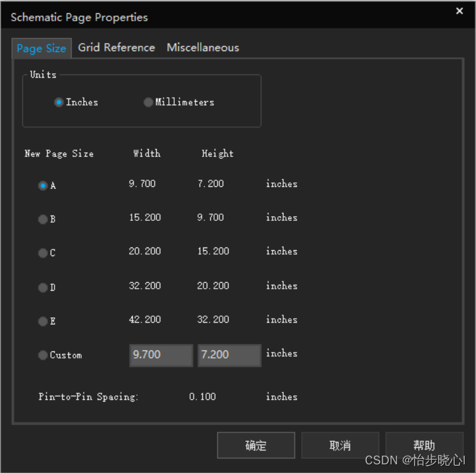Image resolution: width=476 pixels, height=473 pixels.
Task: Select page size D radio button
Action: point(43,287)
